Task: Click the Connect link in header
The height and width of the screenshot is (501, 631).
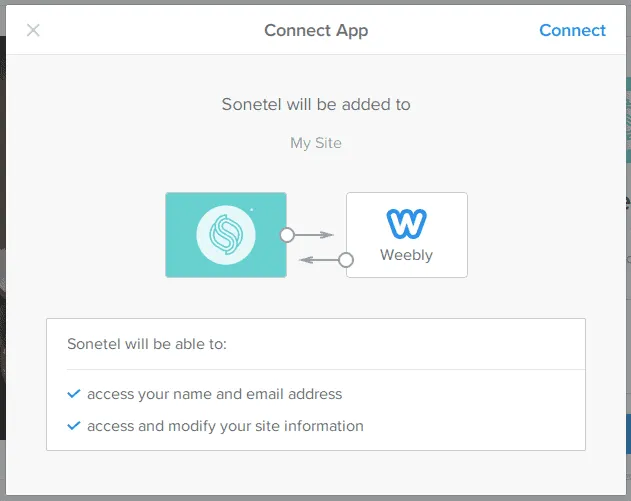Action: tap(572, 30)
